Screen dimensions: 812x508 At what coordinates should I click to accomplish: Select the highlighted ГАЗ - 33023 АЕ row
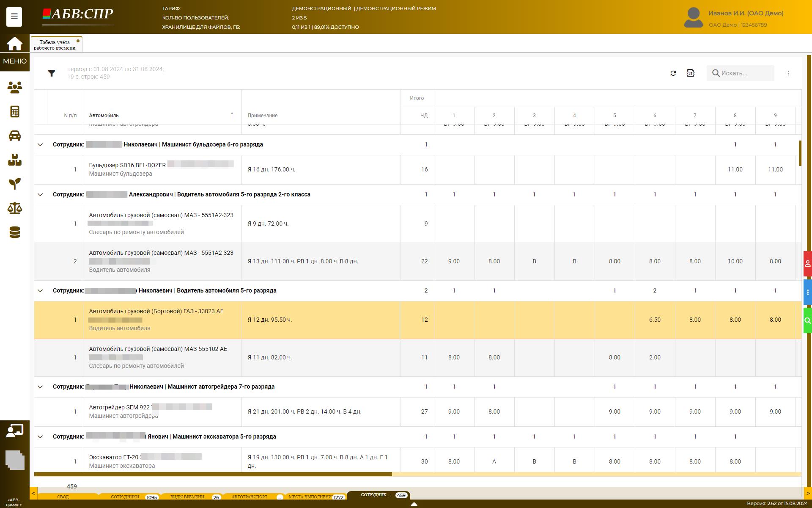[417, 320]
